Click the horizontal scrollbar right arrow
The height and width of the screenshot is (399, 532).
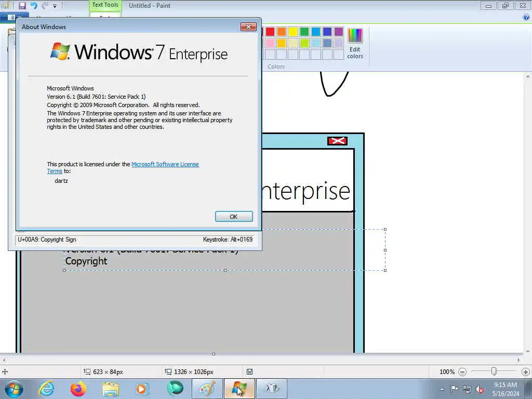(518, 360)
